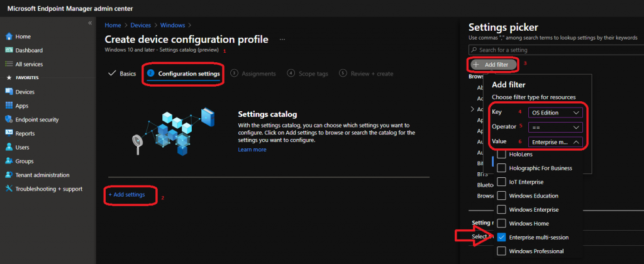
Task: Open the Learn more link
Action: [252, 150]
